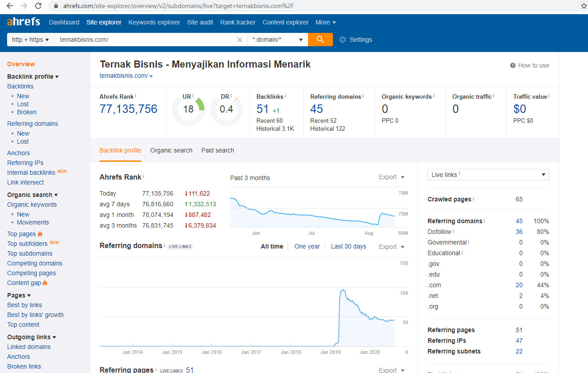
Task: Click the info icon next to Organic keywords
Action: [x=434, y=96]
